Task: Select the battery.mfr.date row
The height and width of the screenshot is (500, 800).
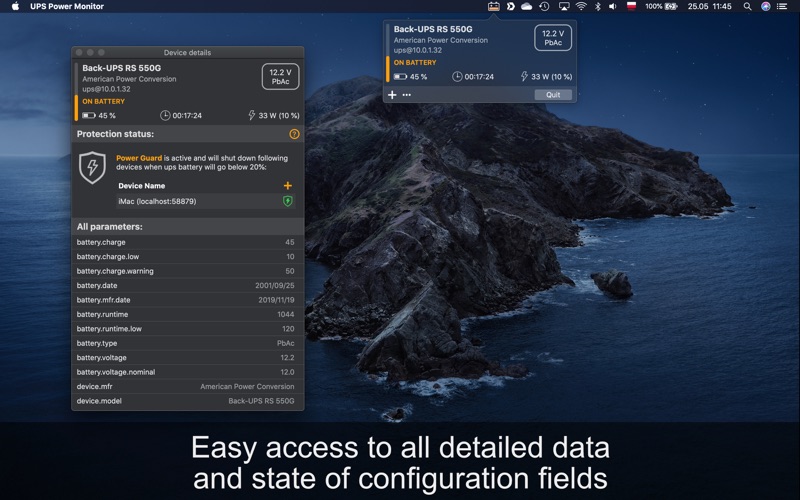Action: (188, 300)
